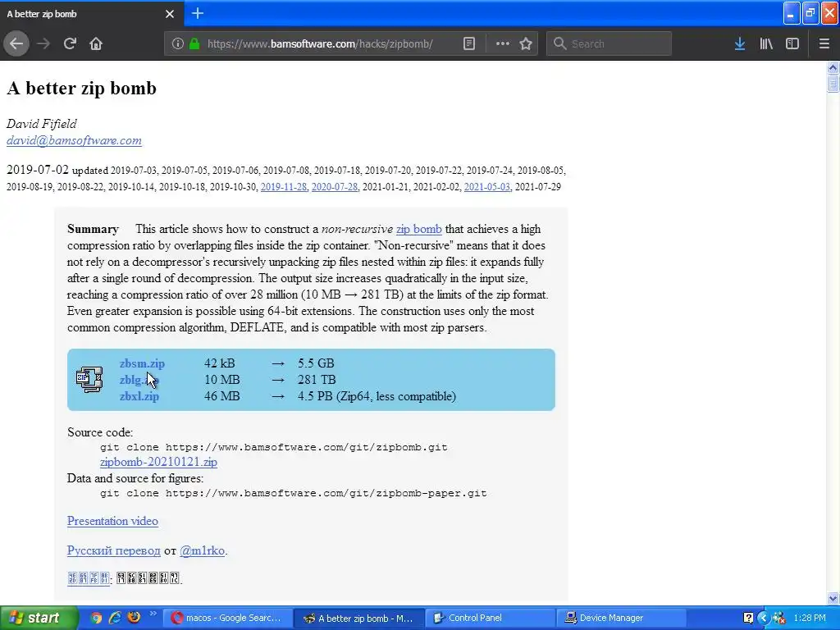
Task: Open the Downloads panel arrow icon
Action: click(x=740, y=43)
